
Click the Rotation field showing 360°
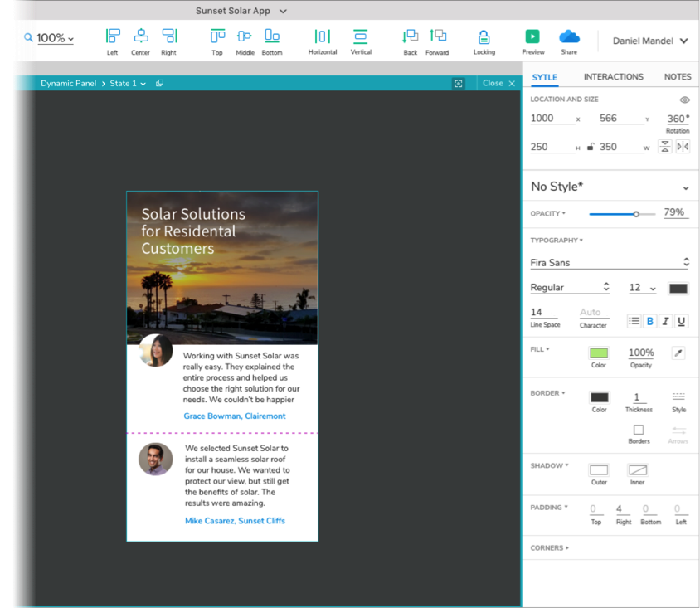(678, 119)
